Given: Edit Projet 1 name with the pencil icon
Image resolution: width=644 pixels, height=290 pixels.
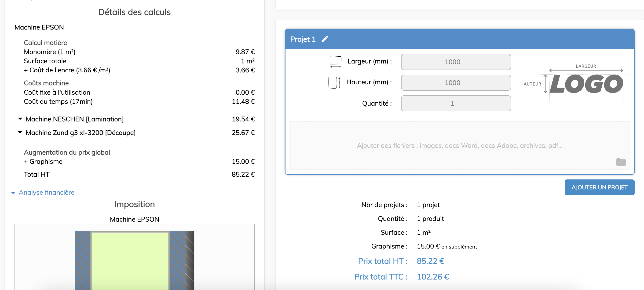Looking at the screenshot, I should pyautogui.click(x=325, y=39).
